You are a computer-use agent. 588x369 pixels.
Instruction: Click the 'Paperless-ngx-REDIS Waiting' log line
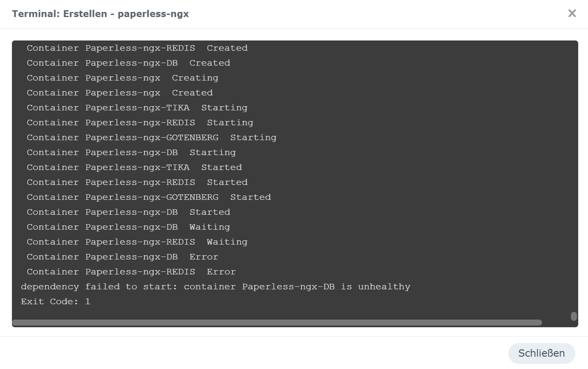(x=137, y=242)
